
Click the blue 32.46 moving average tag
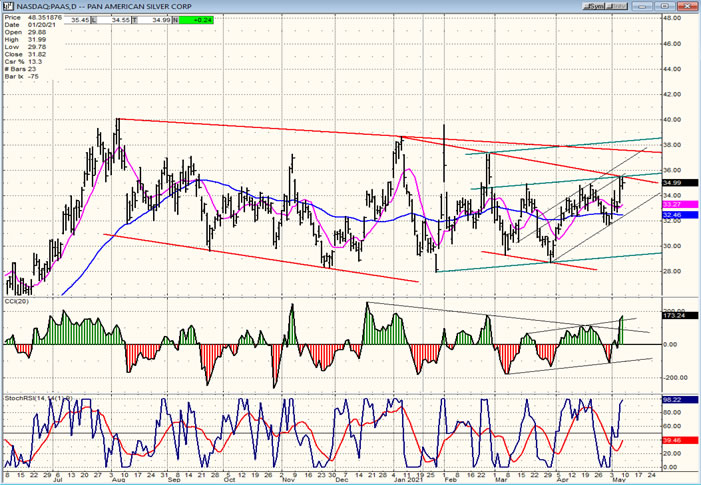pyautogui.click(x=673, y=214)
